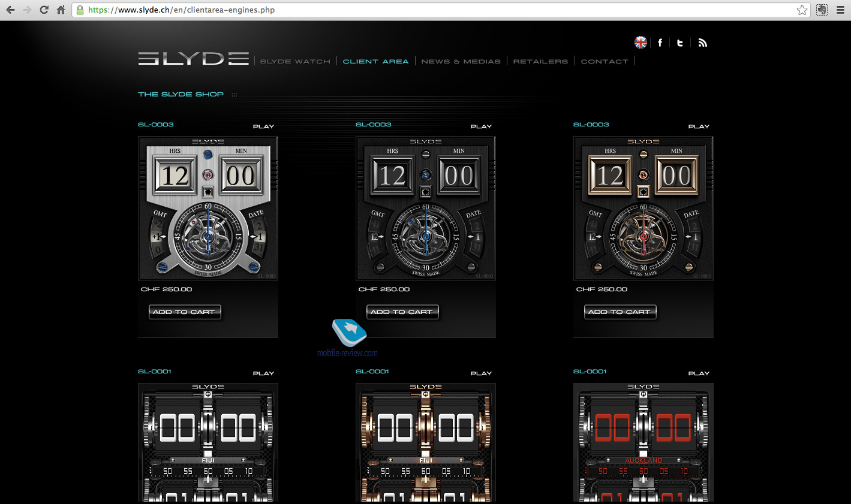Open the browser hamburger menu
The height and width of the screenshot is (504, 851).
840,10
